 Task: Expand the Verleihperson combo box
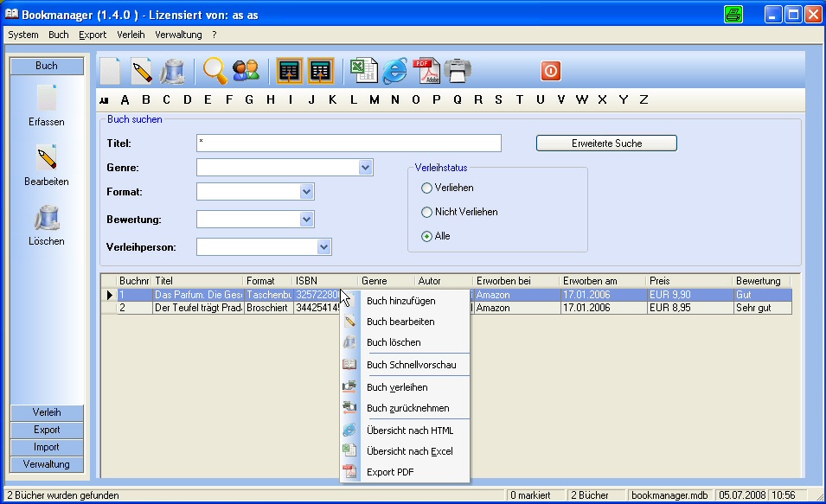pos(323,247)
